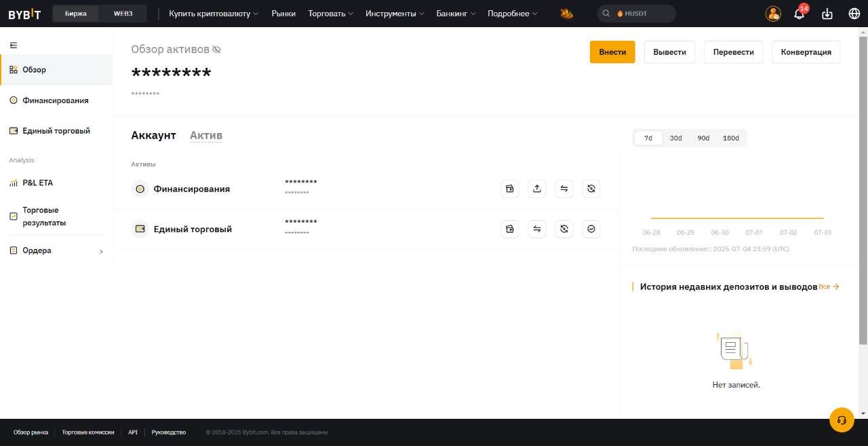Screen dimensions: 868x446
Task: Toggle balance visibility eye icon
Action: point(217,50)
